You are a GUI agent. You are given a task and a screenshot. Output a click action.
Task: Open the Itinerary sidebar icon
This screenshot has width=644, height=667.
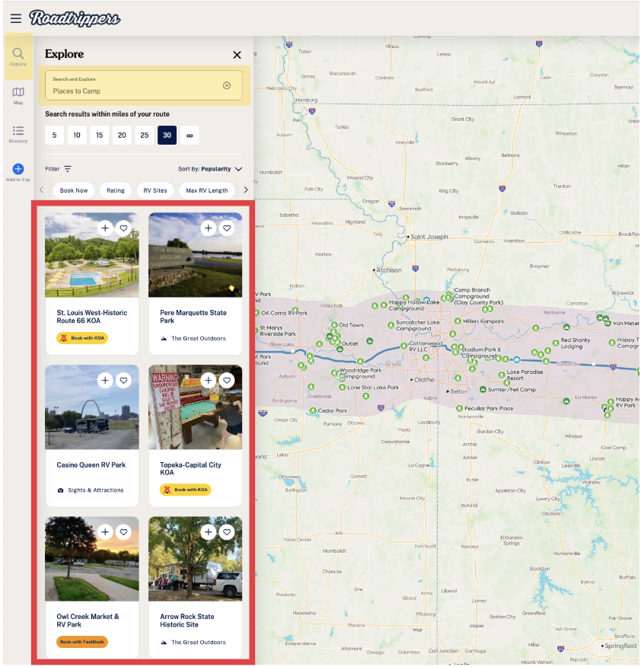pos(18,134)
